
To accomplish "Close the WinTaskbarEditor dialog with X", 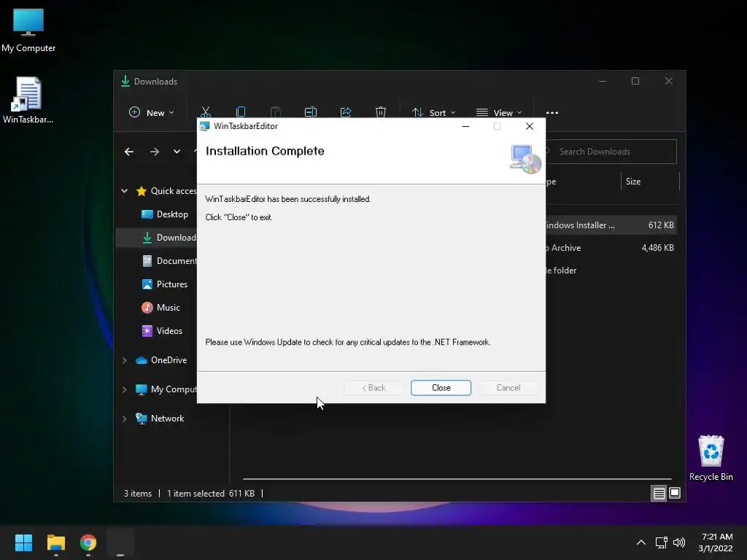I will tap(530, 126).
